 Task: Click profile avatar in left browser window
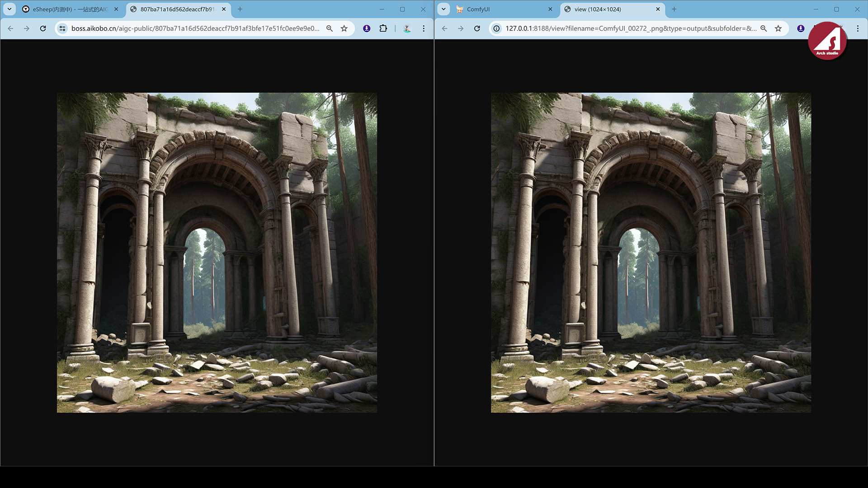point(407,28)
